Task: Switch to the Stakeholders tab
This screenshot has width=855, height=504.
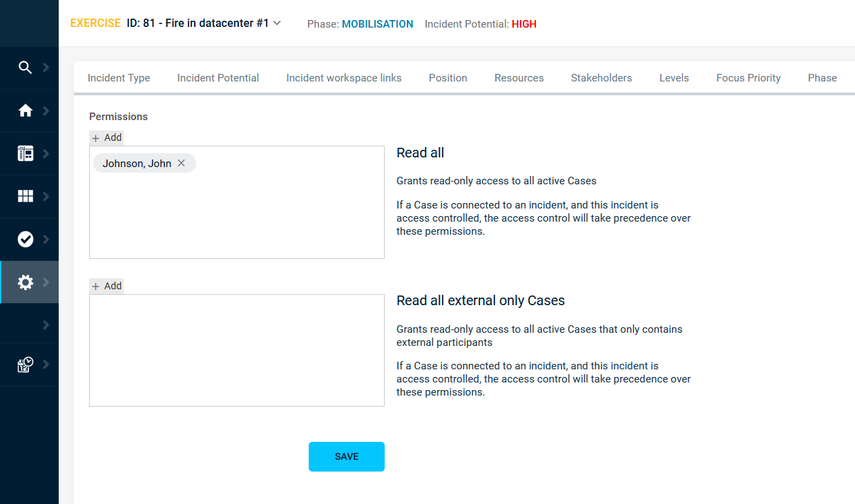Action: point(602,78)
